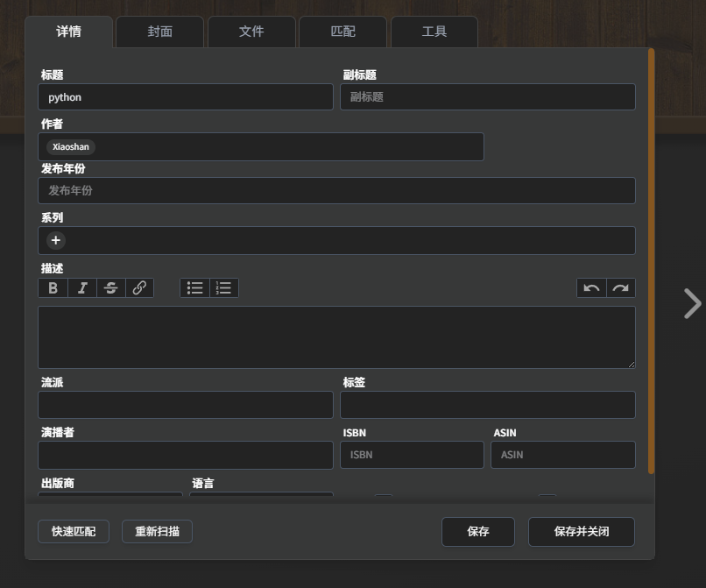Click the 副标题 subtitle input field

[487, 97]
